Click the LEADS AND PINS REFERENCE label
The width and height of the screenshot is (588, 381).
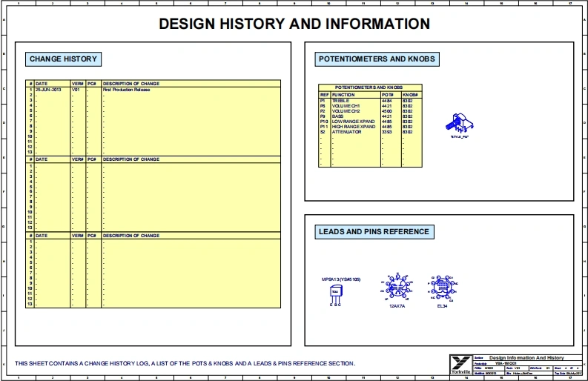click(x=373, y=232)
